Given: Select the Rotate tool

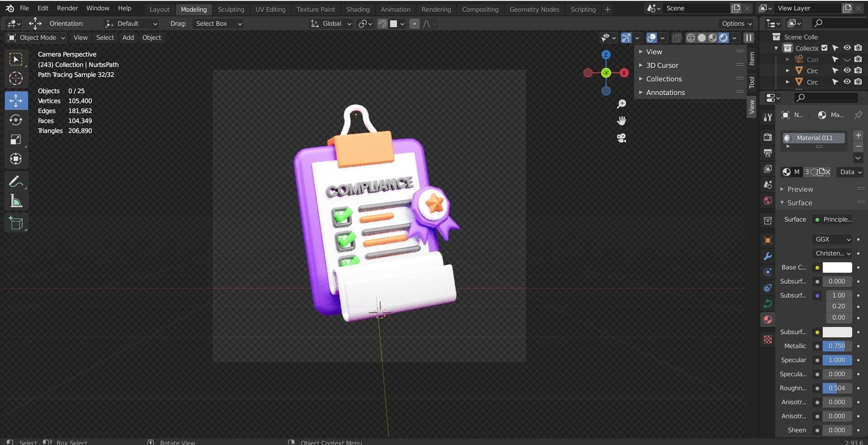Looking at the screenshot, I should [16, 120].
